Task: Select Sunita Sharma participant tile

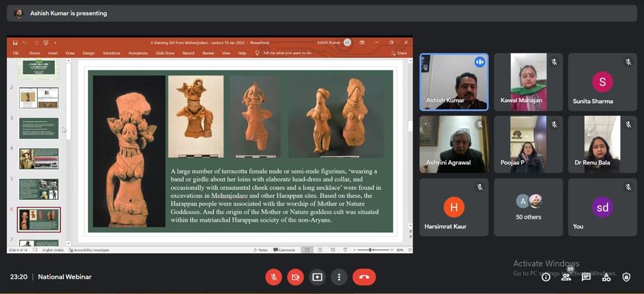Action: [x=602, y=82]
